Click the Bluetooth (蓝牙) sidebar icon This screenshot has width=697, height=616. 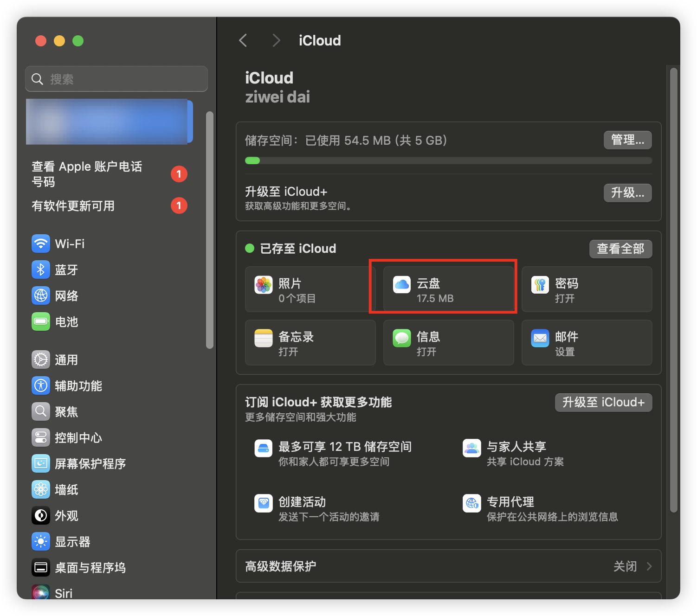(x=41, y=269)
